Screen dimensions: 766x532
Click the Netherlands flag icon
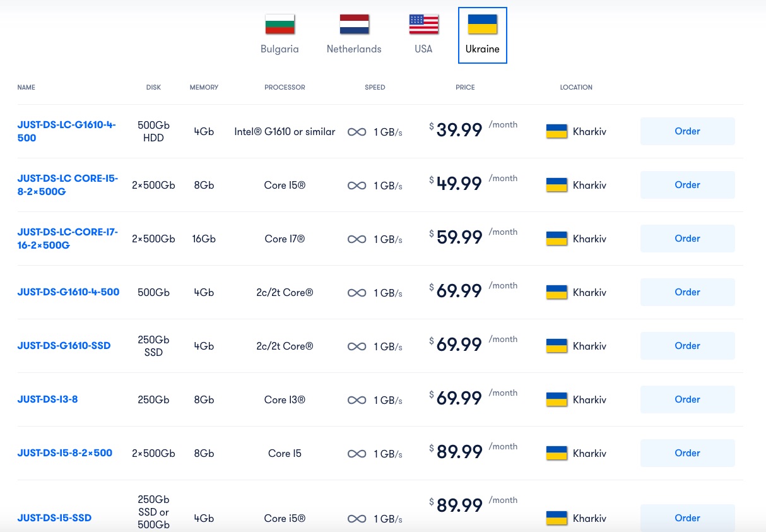[x=354, y=25]
